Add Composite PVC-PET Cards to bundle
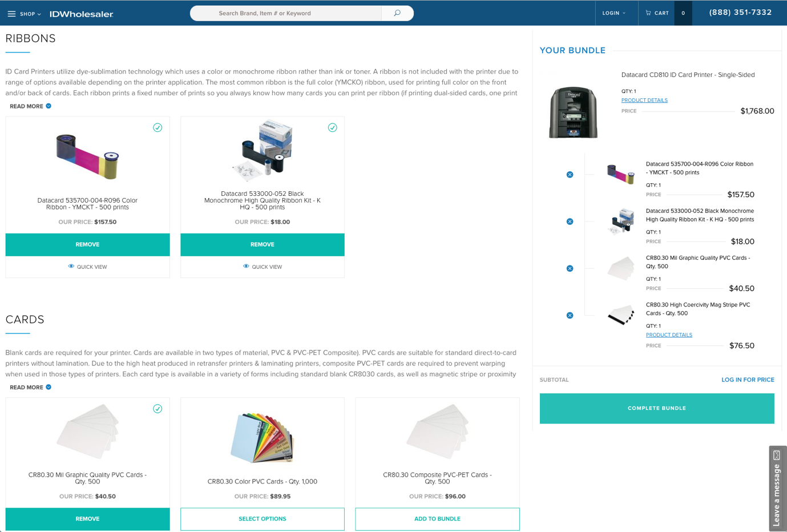The image size is (787, 532). click(437, 519)
